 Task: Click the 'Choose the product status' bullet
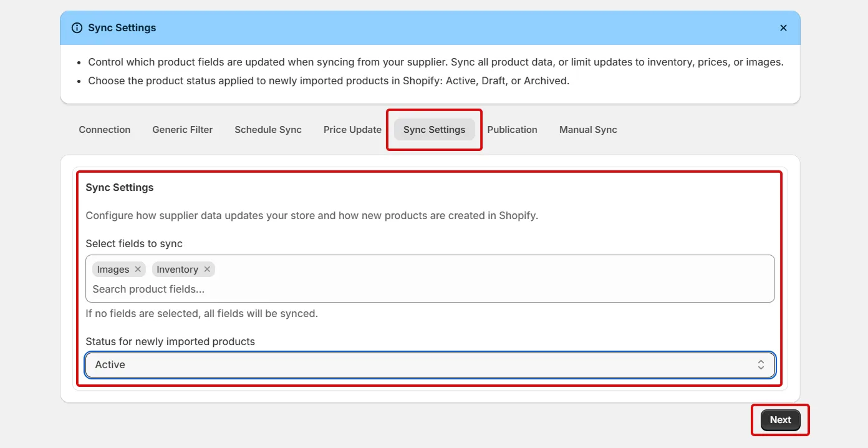329,81
